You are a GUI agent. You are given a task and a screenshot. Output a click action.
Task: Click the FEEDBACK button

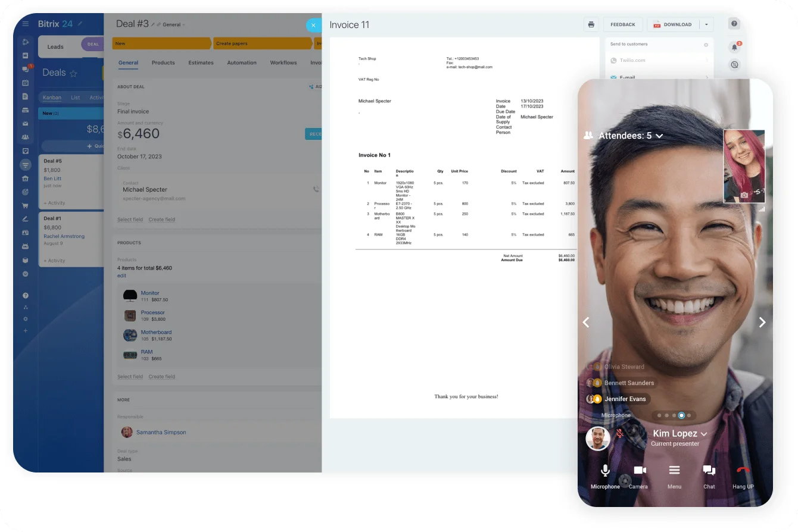click(623, 24)
